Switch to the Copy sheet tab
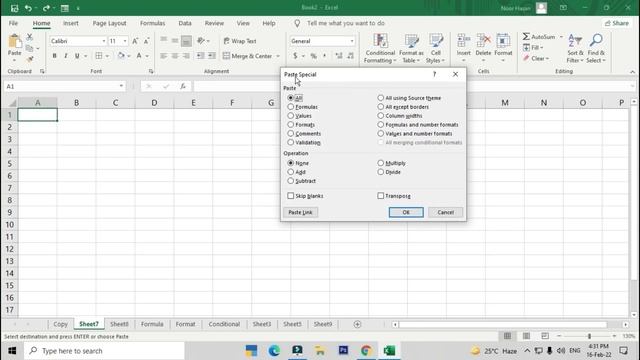Image resolution: width=640 pixels, height=360 pixels. click(60, 324)
